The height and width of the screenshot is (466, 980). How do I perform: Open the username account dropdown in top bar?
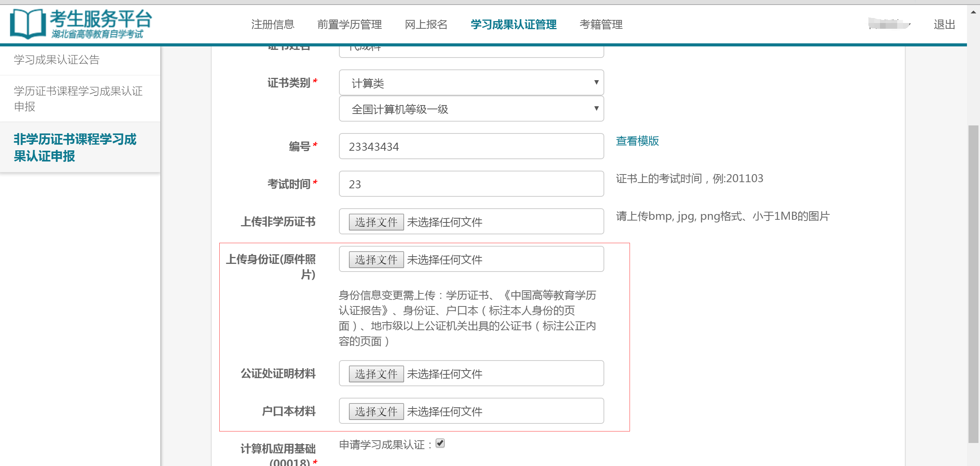pyautogui.click(x=890, y=24)
